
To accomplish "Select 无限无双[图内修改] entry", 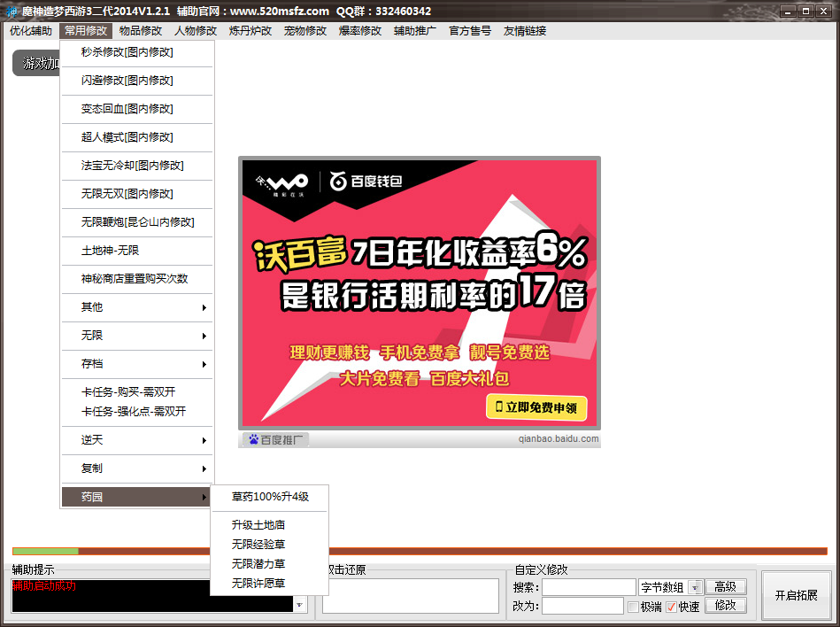I will 137,194.
